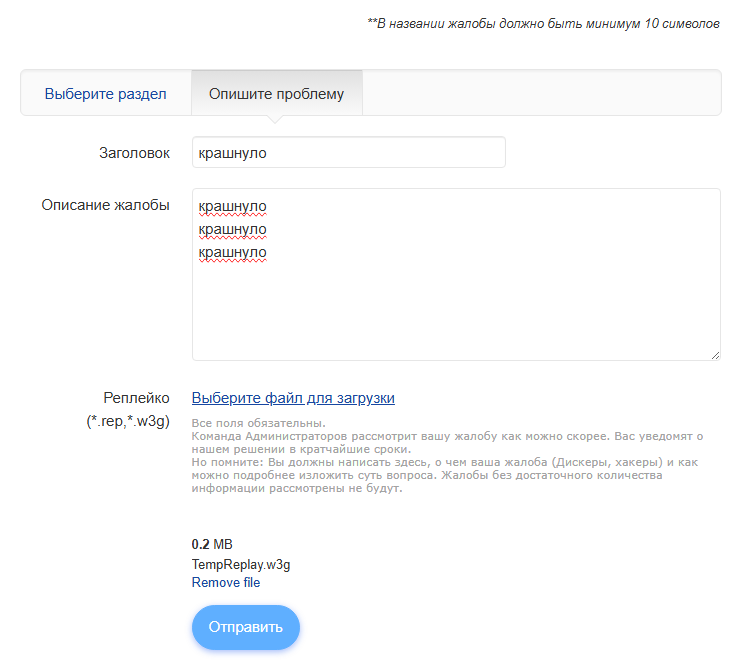
Task: Click the 0.2 MB file size text
Action: [212, 544]
